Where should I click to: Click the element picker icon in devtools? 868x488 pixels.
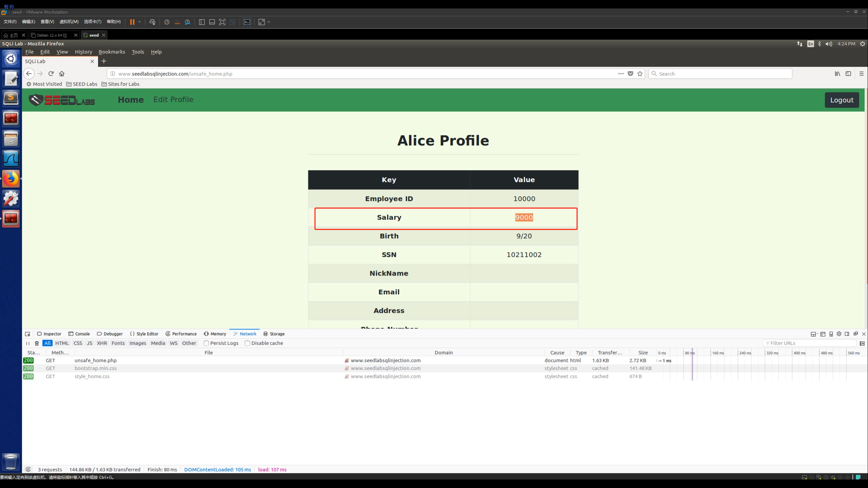click(27, 334)
